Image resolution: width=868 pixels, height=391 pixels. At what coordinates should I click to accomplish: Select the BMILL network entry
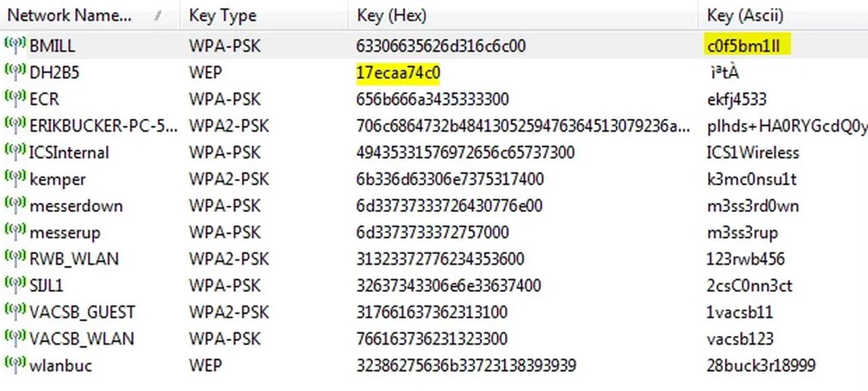click(x=51, y=45)
